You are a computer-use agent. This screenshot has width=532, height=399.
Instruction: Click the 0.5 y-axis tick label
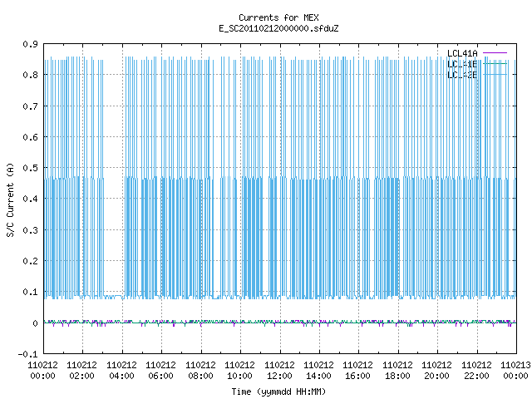(x=30, y=168)
